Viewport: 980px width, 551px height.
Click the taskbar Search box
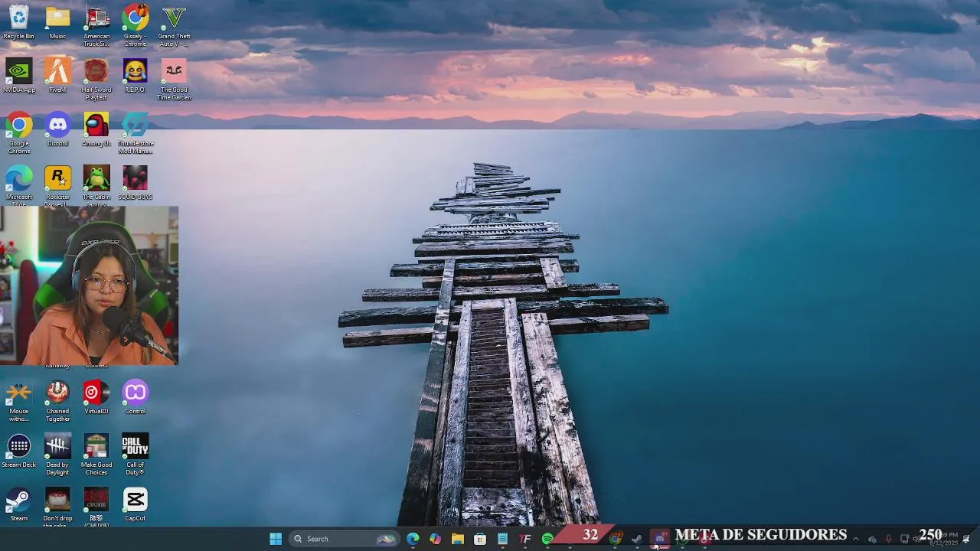[344, 539]
